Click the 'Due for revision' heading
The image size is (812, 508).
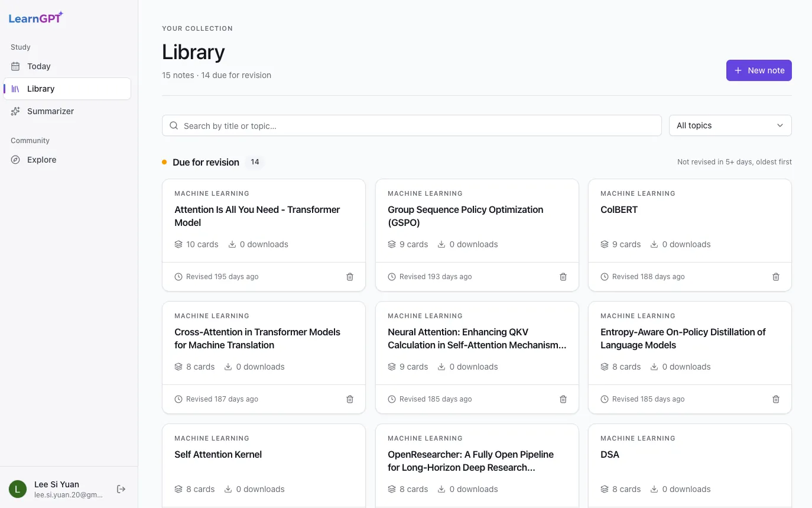[x=206, y=162]
